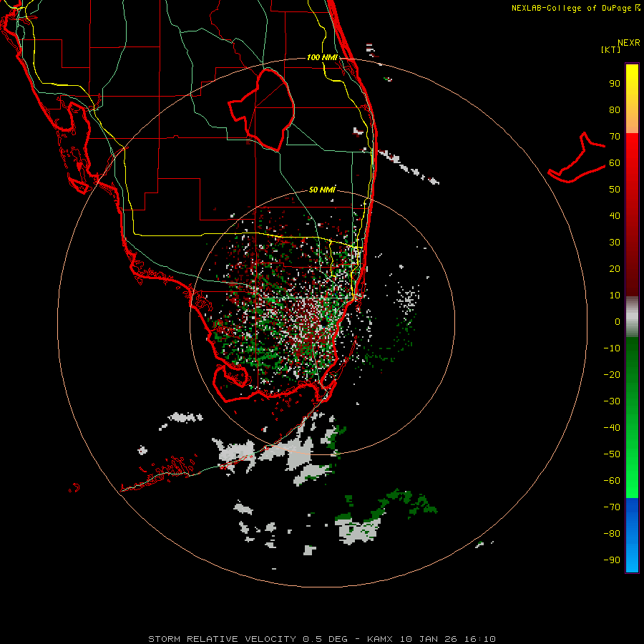Screen dimensions: 644x644
Task: Click the NEXR label above the color scale
Action: point(629,43)
